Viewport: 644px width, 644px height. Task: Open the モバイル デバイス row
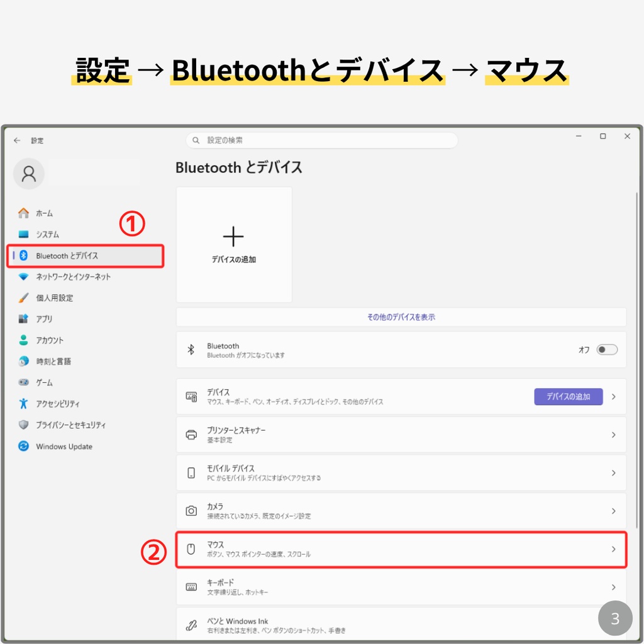401,473
